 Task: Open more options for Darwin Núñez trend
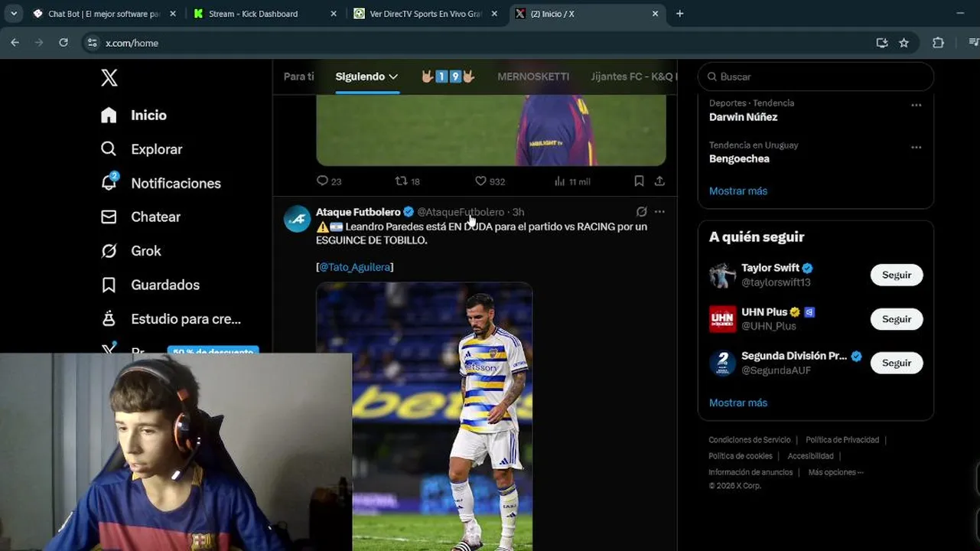[917, 105]
